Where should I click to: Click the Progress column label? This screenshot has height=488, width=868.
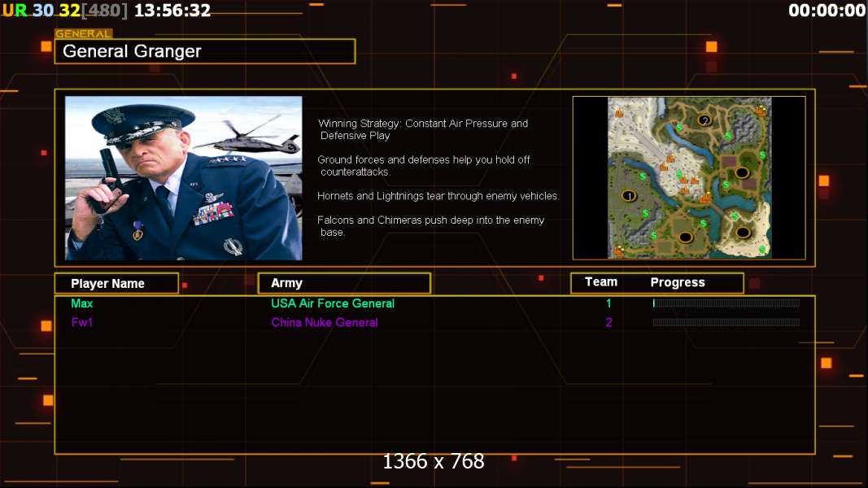coord(678,283)
